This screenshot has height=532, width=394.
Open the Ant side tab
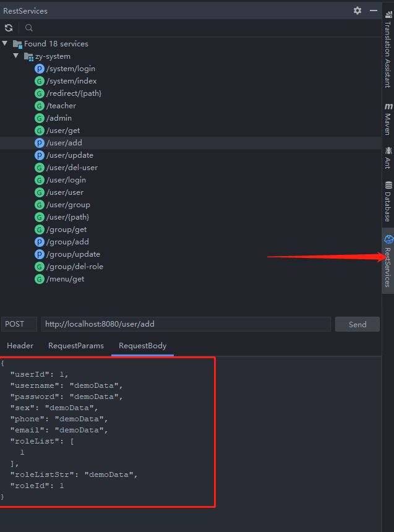[x=388, y=157]
